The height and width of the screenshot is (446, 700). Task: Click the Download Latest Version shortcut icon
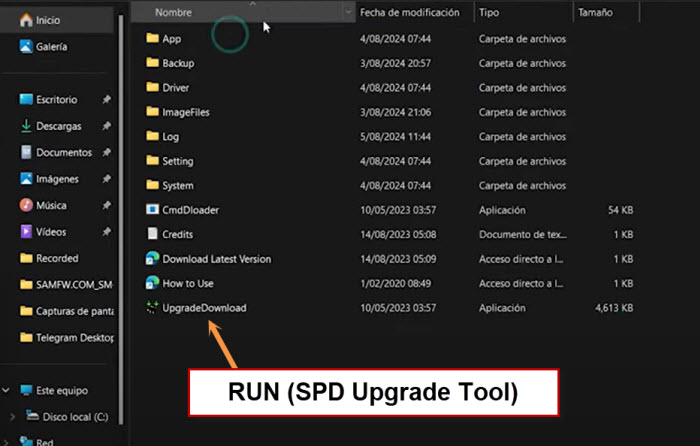(153, 258)
